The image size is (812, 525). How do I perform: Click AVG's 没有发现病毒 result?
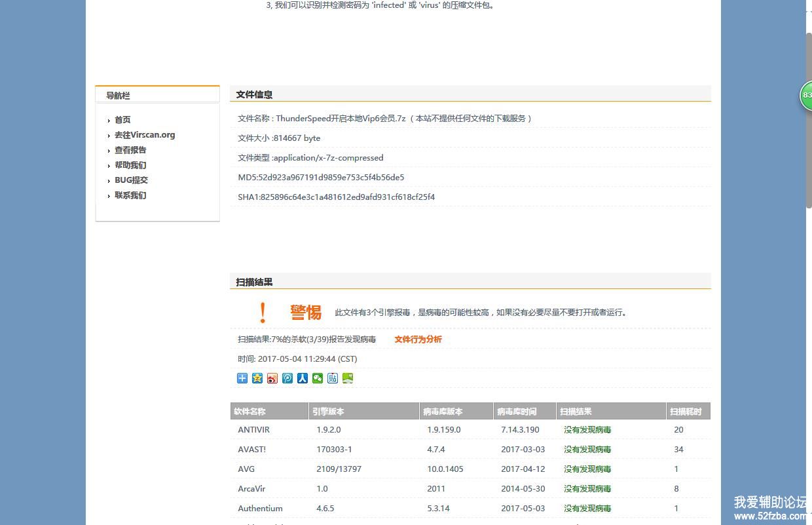[587, 469]
